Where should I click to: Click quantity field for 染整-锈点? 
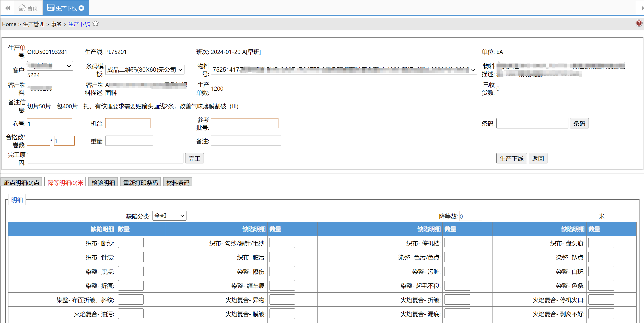(x=601, y=257)
